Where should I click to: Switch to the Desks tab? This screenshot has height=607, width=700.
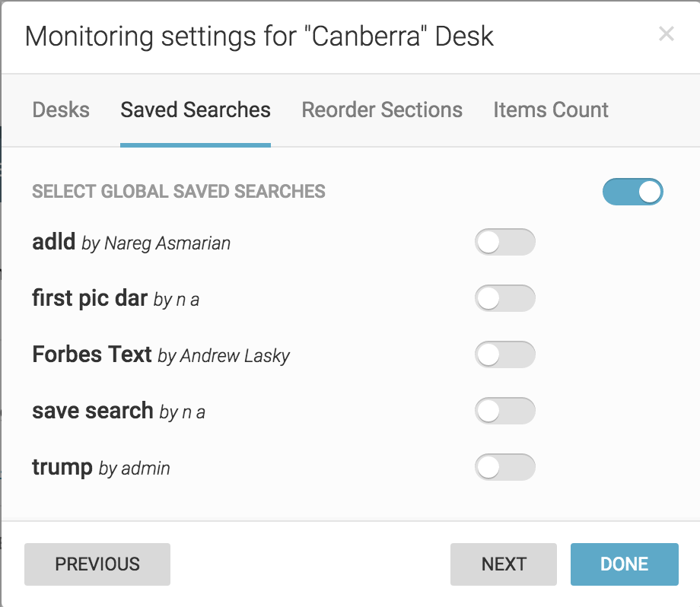coord(61,110)
